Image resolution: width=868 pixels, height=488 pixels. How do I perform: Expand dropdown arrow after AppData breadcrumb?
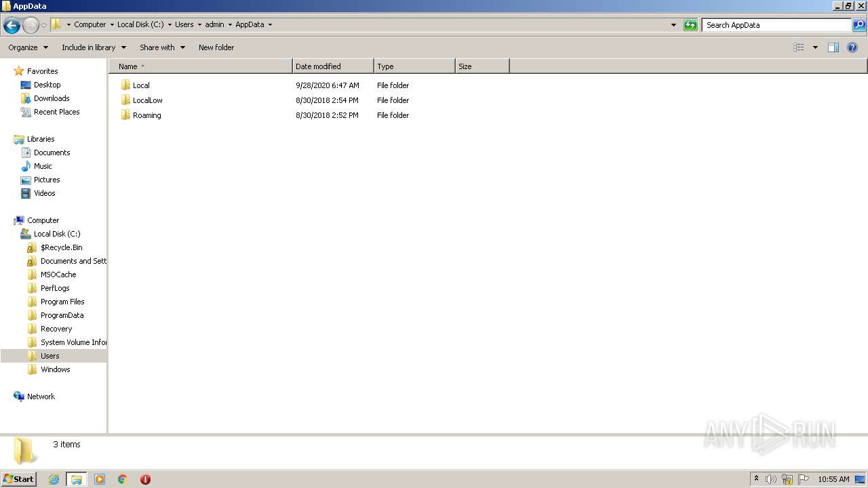point(270,25)
